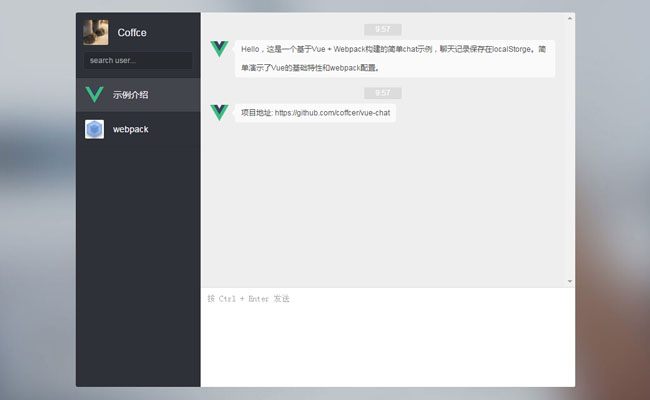Click the chat message list scrollbar track
This screenshot has height=400, width=650.
pos(570,150)
